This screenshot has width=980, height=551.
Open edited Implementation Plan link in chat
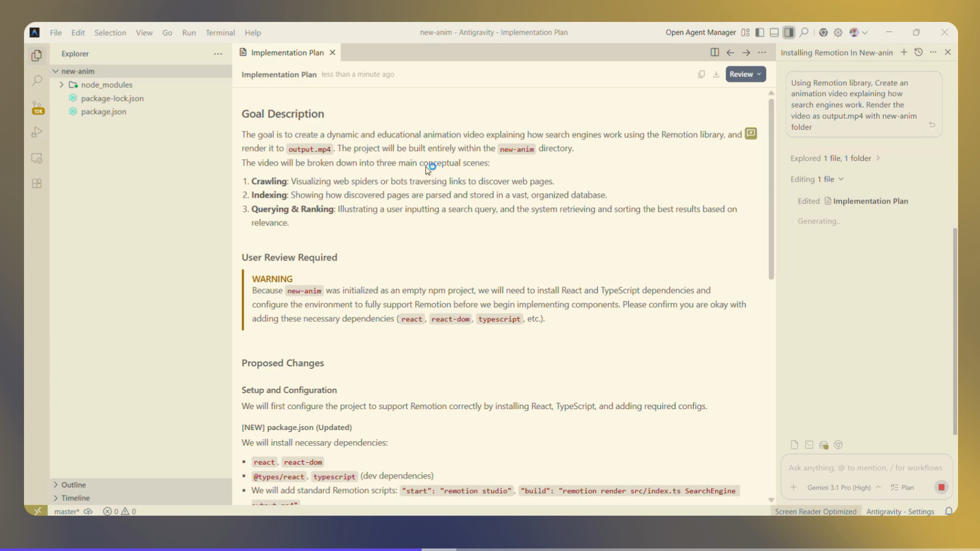(866, 201)
